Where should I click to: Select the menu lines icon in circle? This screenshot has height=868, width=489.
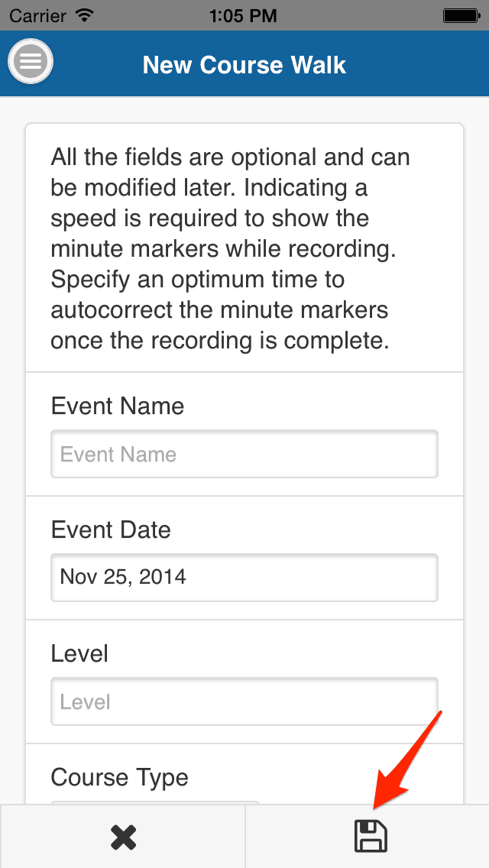(x=31, y=60)
